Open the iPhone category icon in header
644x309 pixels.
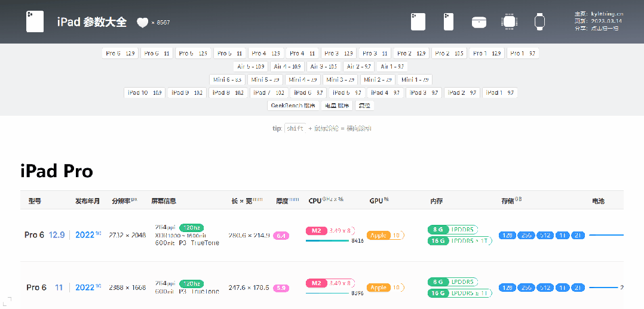449,21
